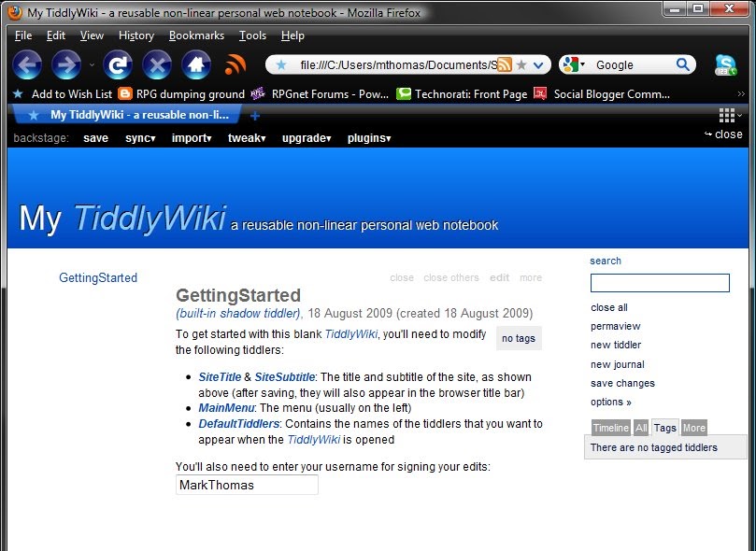Expand the tweak dropdown in backstage
This screenshot has height=551, width=756.
tap(246, 137)
